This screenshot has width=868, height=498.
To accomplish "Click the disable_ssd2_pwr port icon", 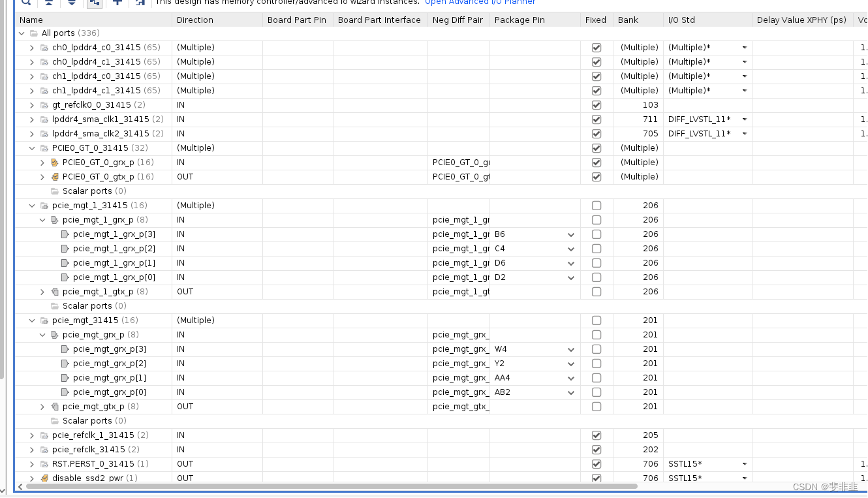I will point(44,478).
